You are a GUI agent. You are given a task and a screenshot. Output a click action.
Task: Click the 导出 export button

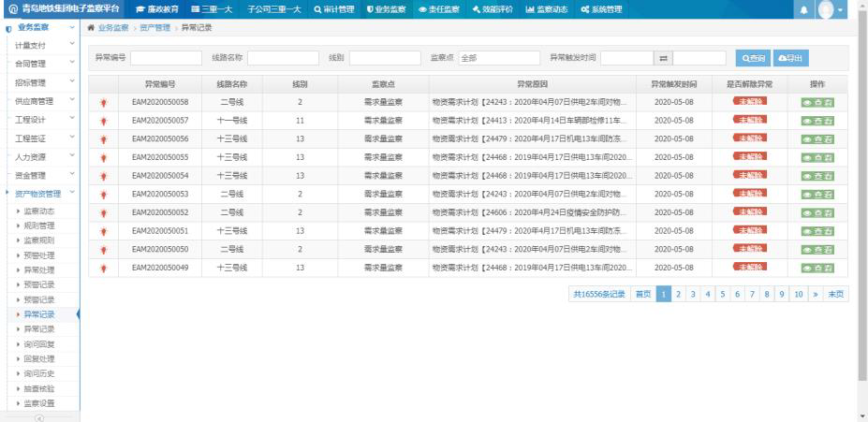(790, 58)
